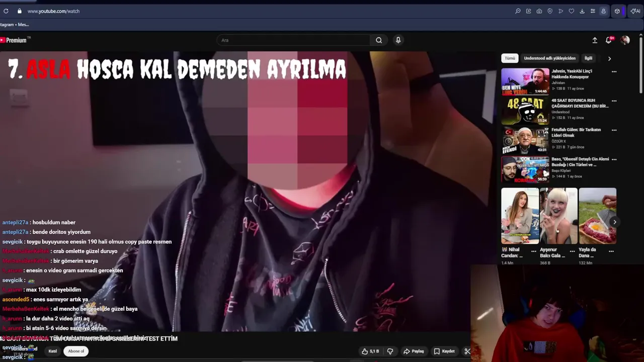This screenshot has width=644, height=362.
Task: Like the video with thumbs up
Action: [x=370, y=351]
